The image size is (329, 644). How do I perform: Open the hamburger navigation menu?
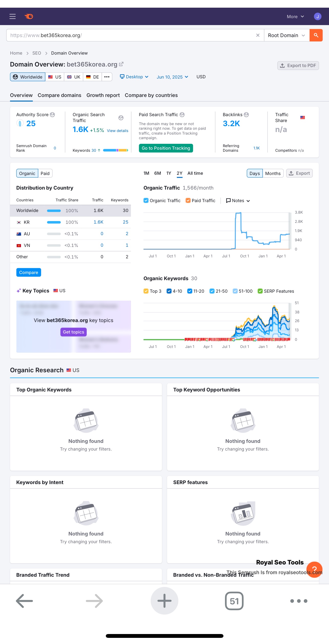tap(13, 16)
